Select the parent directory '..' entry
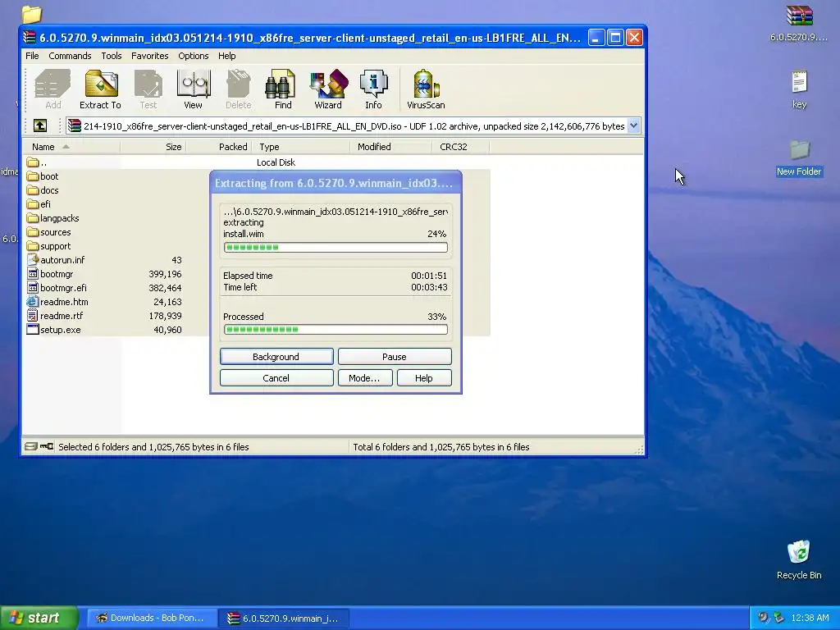 (36, 162)
